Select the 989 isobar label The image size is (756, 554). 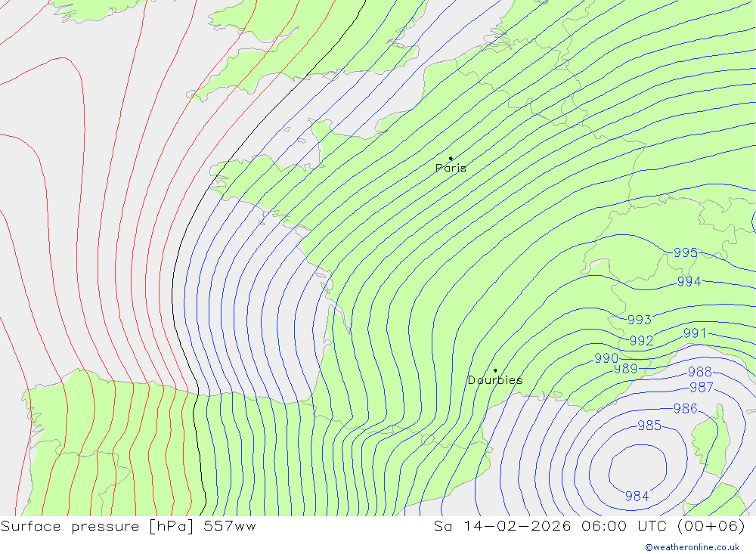(x=626, y=369)
